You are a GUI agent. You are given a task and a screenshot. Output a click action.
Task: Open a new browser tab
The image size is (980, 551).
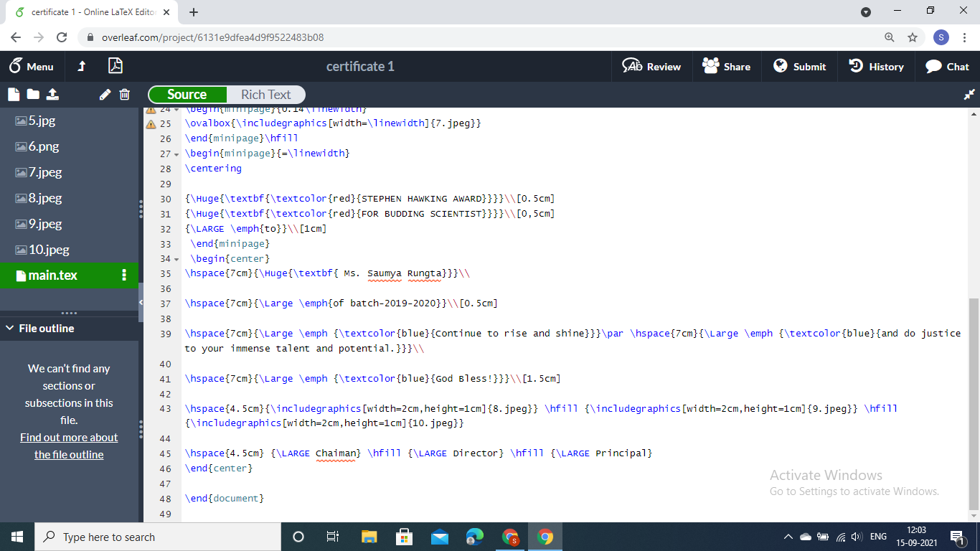click(194, 12)
